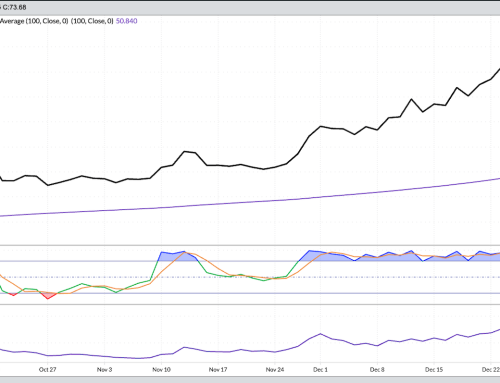Click the Dec 15 date label
The height and width of the screenshot is (383, 500).
(434, 369)
